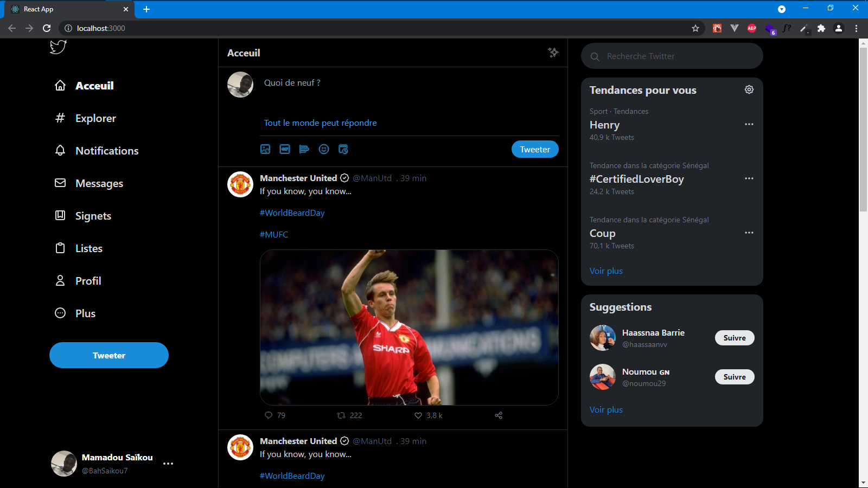Click the Recherche Twitter search box
The image size is (868, 488).
tap(672, 56)
